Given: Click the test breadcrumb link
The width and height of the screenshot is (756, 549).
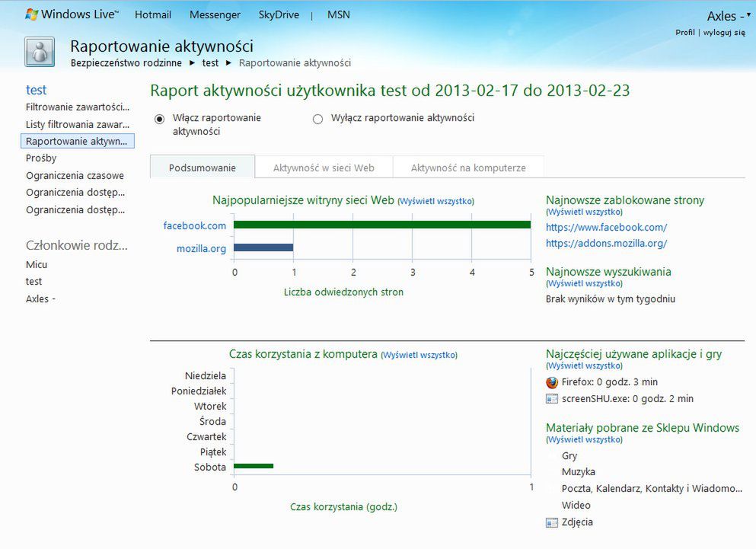Looking at the screenshot, I should (210, 62).
